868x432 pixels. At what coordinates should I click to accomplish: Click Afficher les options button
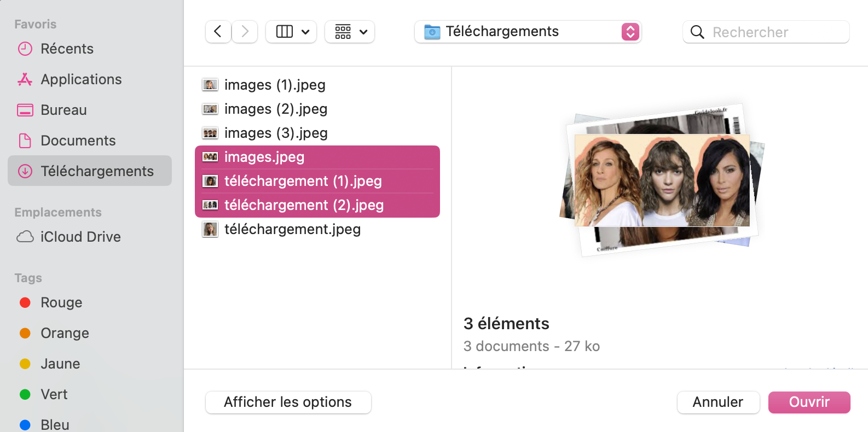(288, 402)
